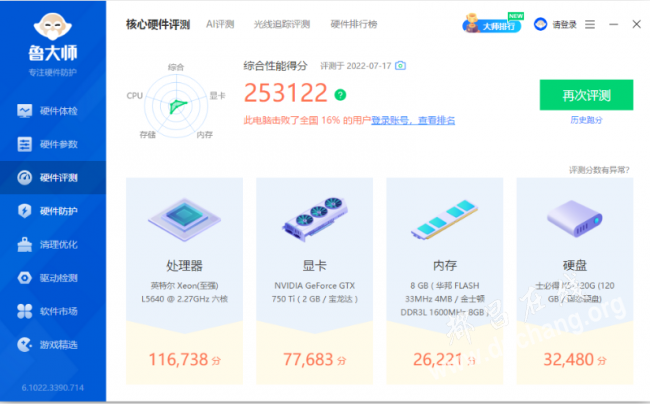Image resolution: width=650 pixels, height=404 pixels.
Task: Minimize the 鲁大师 window
Action: 614,25
